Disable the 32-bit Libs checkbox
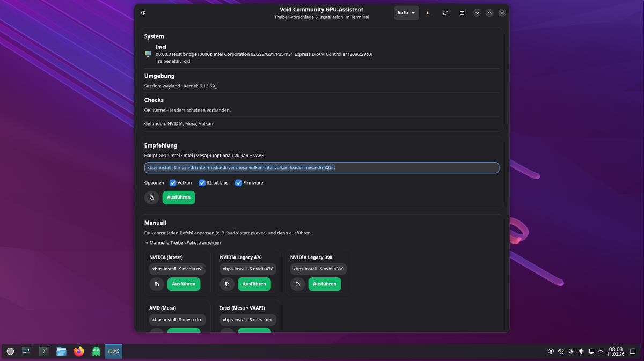 (x=202, y=183)
